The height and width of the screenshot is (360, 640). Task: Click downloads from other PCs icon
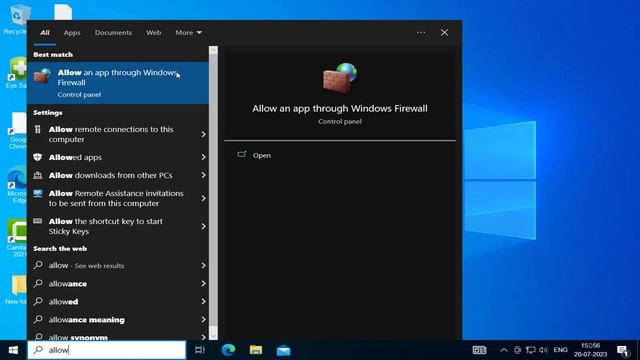[x=38, y=175]
